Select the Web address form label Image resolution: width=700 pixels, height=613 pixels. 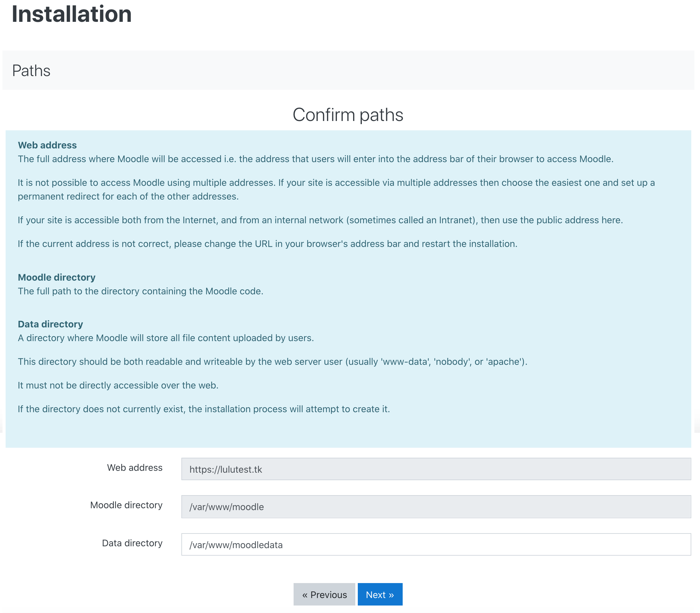pyautogui.click(x=135, y=468)
